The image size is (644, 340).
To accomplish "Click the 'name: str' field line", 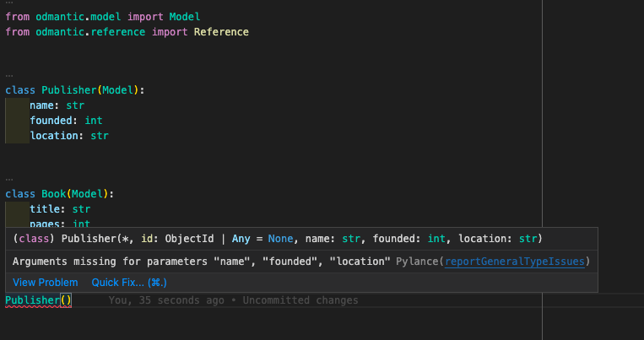I will click(57, 105).
